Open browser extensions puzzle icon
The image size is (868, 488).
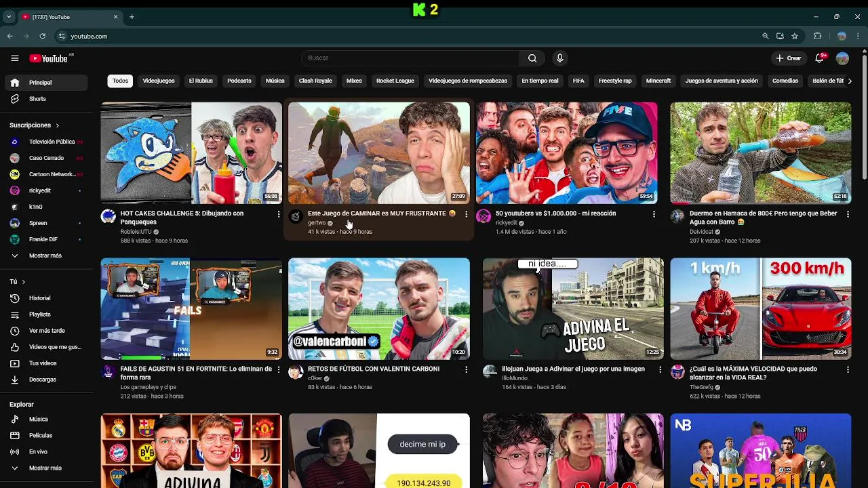point(817,36)
